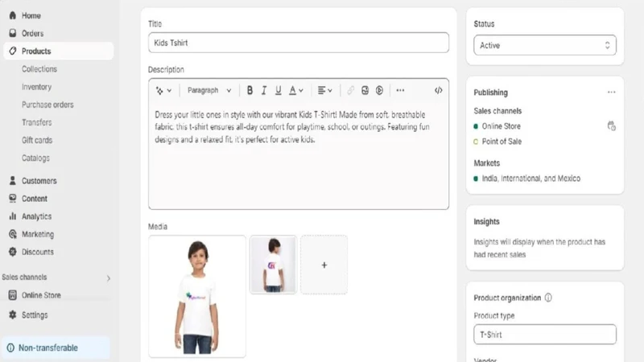Screen dimensions: 644x362
Task: Click the Product organization info icon
Action: coord(548,298)
